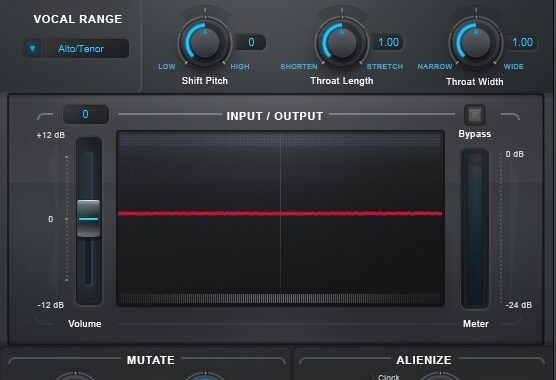Click the -24 dB meter scale label

coord(519,305)
